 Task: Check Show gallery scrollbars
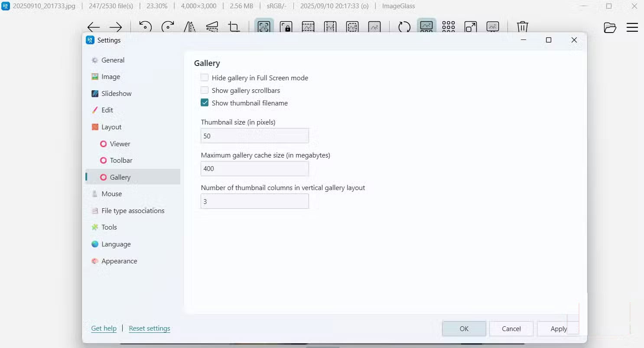pyautogui.click(x=204, y=90)
